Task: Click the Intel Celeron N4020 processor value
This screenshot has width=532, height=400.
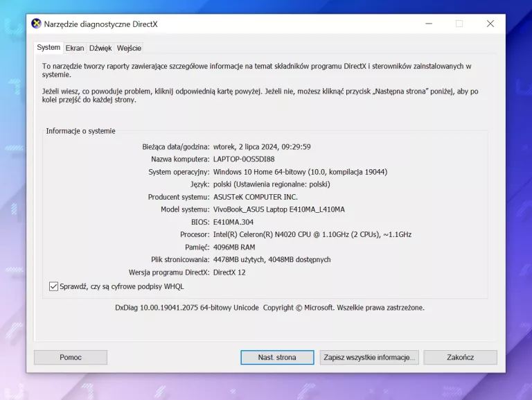Action: tap(312, 234)
